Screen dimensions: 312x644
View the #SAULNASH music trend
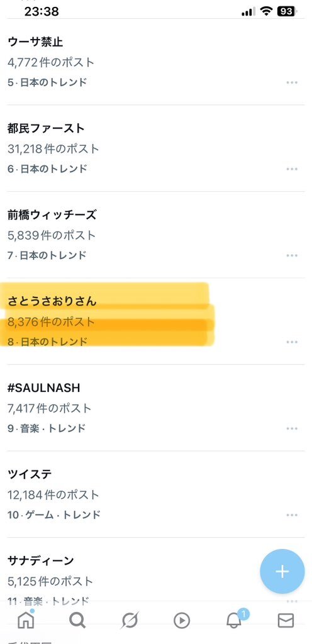pos(156,408)
